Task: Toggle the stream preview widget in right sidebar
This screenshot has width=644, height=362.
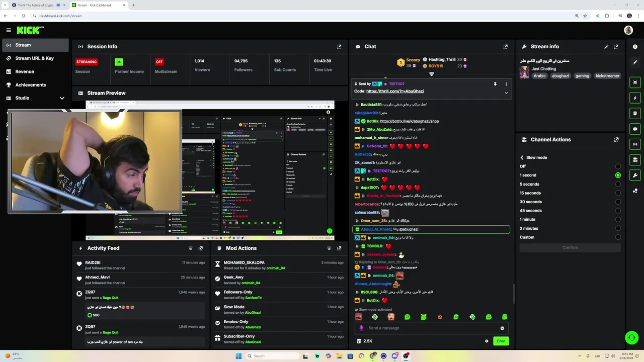Action: pyautogui.click(x=635, y=82)
